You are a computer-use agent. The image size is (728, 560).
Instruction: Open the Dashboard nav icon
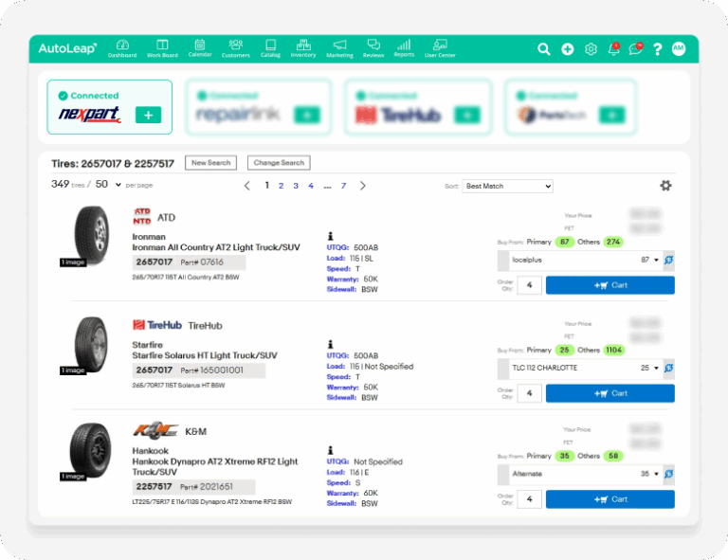[x=122, y=48]
